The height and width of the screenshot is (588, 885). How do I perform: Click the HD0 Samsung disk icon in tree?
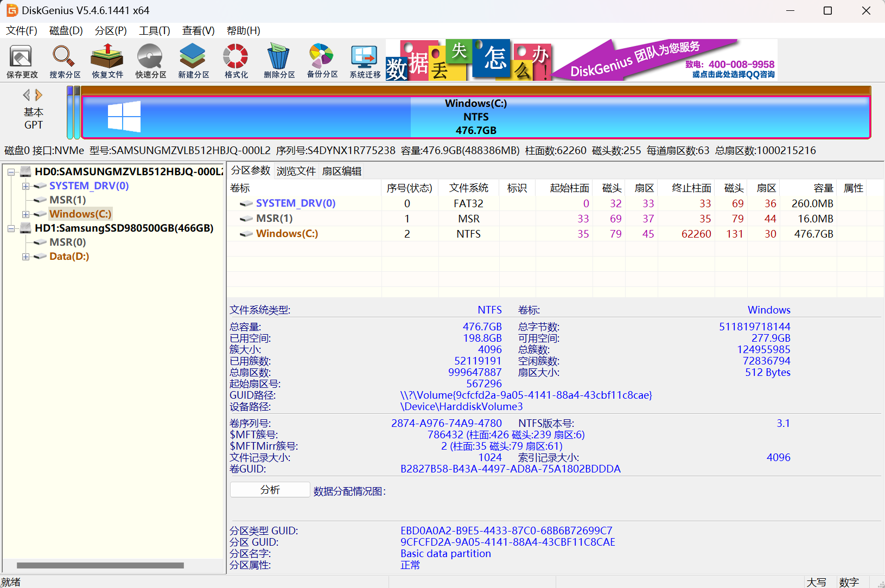[26, 172]
